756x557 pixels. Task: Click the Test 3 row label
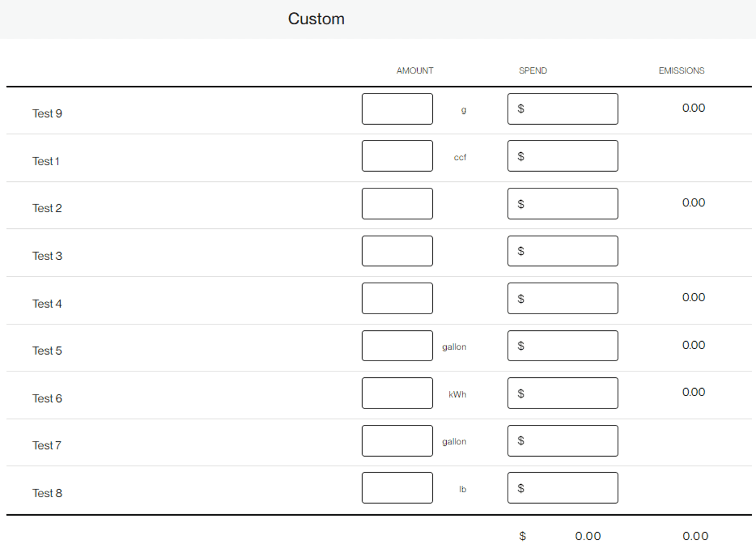(47, 256)
